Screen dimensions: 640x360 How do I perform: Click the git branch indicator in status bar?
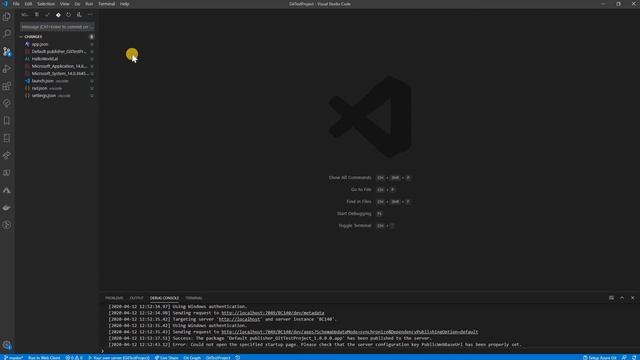13,358
